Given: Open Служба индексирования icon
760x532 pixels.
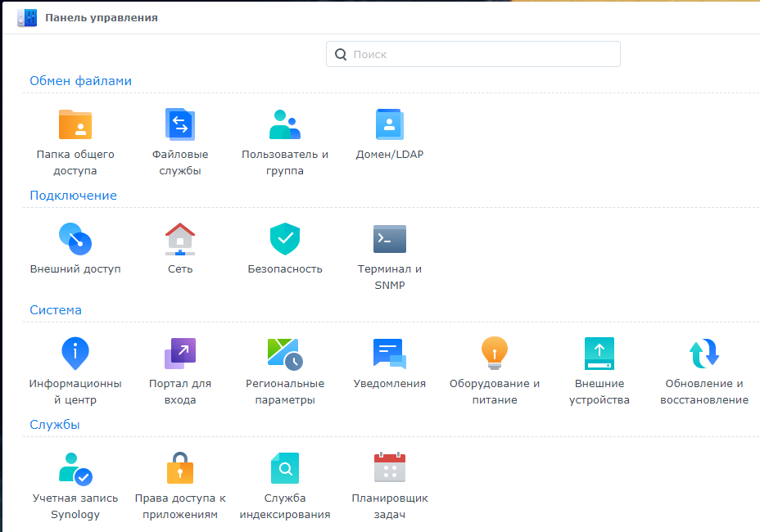Looking at the screenshot, I should pos(285,468).
